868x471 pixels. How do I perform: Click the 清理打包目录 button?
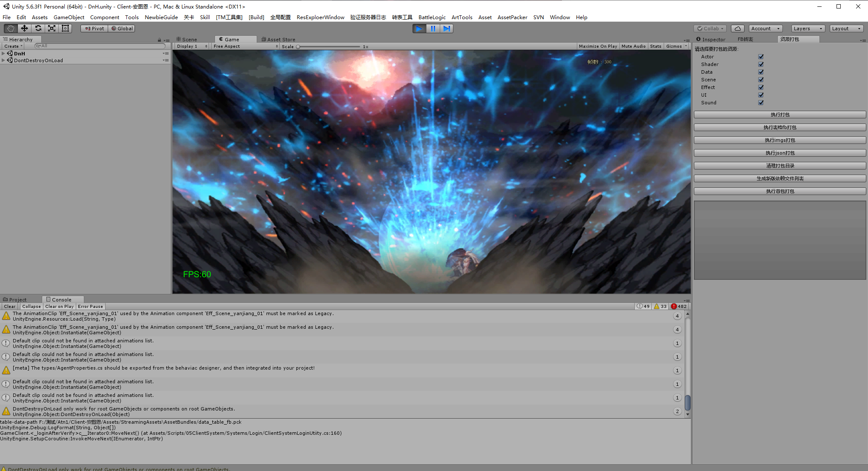(x=780, y=166)
